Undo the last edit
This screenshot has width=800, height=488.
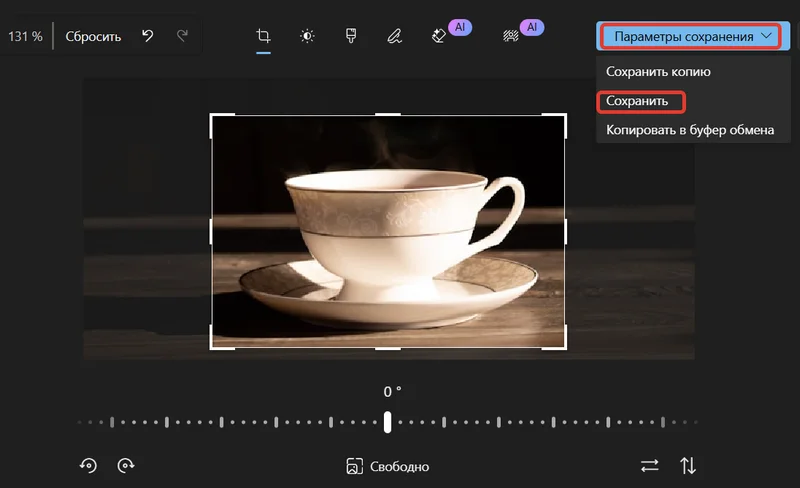click(x=148, y=37)
